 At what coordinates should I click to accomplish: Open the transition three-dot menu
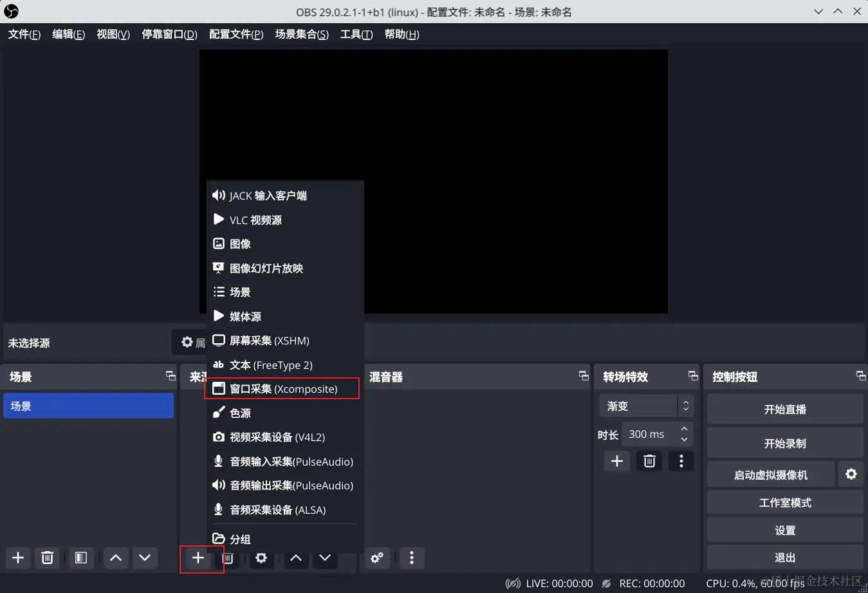[x=681, y=460]
